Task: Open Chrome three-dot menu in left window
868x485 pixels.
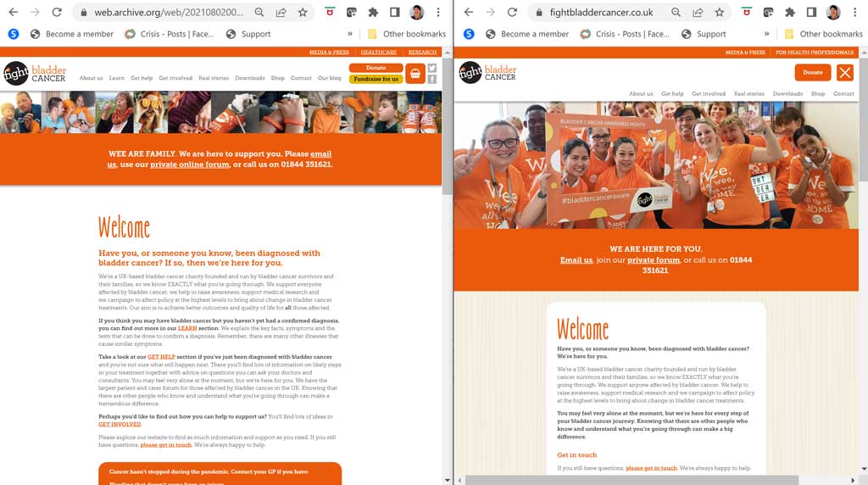Action: [438, 12]
